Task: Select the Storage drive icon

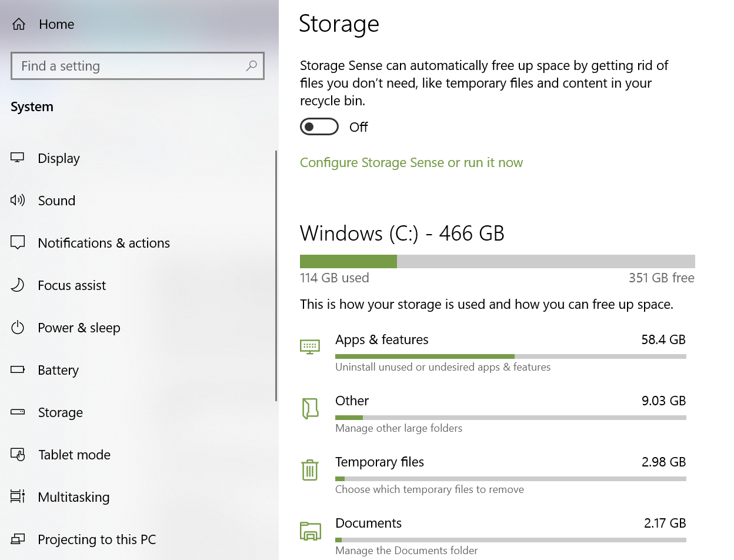Action: pos(17,412)
